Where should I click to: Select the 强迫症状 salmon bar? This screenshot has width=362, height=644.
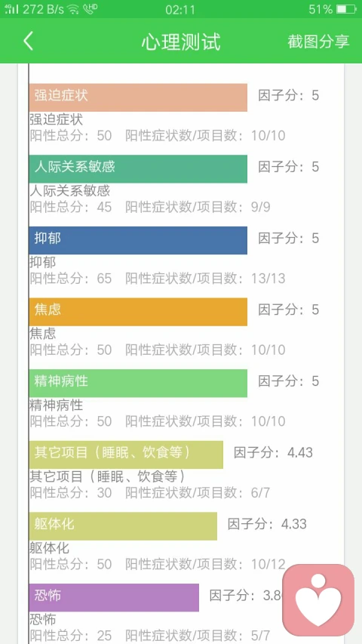[138, 97]
